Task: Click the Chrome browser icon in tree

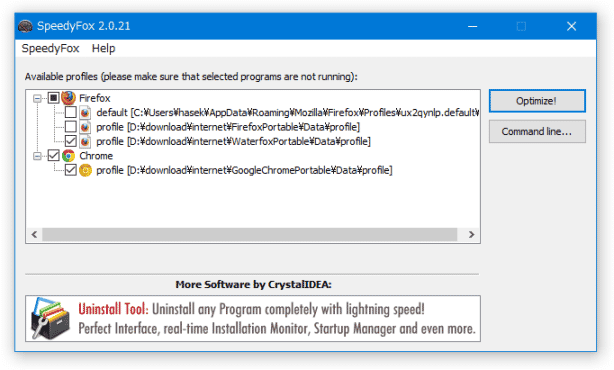Action: click(69, 156)
